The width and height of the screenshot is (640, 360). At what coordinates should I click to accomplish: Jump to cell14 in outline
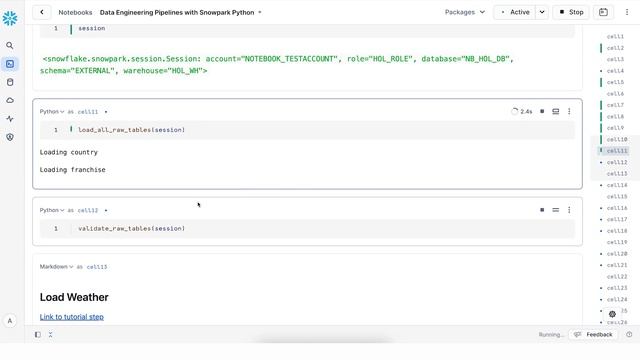click(617, 185)
